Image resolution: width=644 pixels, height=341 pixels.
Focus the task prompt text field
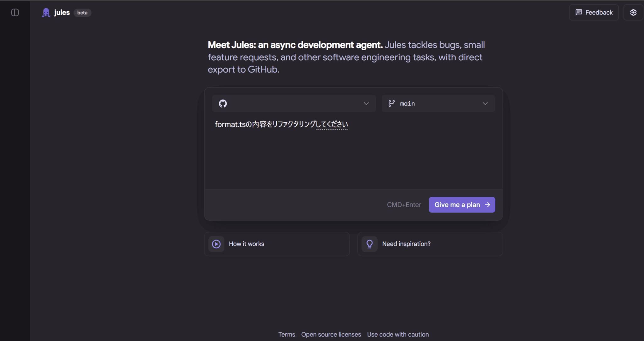coord(353,152)
